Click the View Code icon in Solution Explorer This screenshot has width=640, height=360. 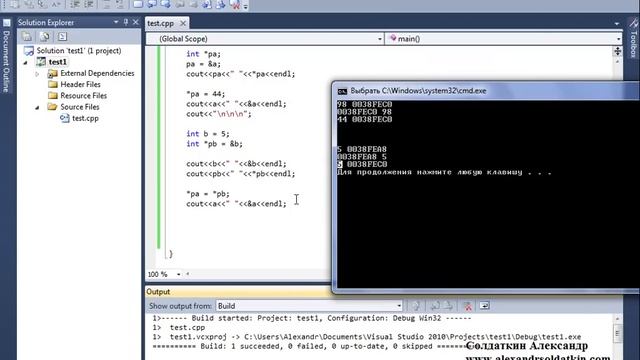click(62, 37)
